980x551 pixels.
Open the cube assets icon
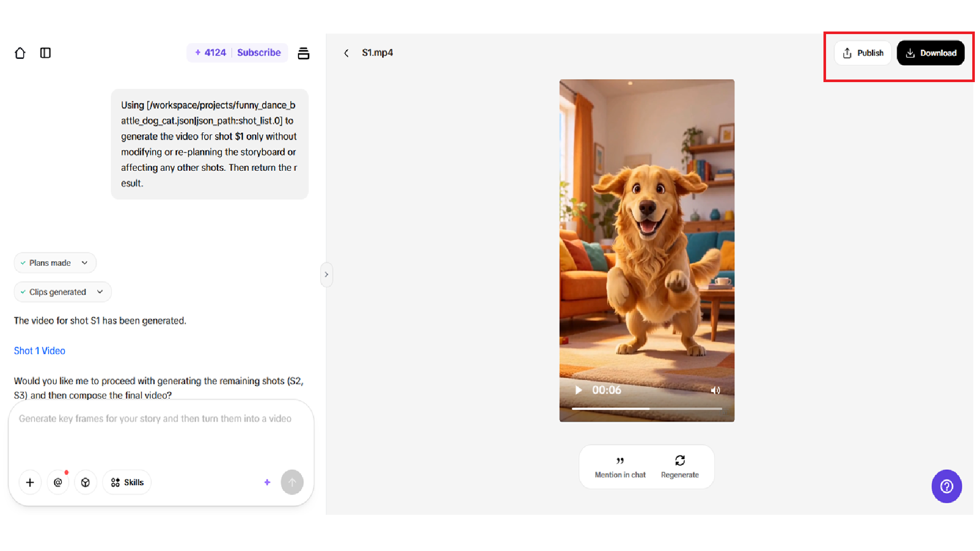click(x=86, y=482)
